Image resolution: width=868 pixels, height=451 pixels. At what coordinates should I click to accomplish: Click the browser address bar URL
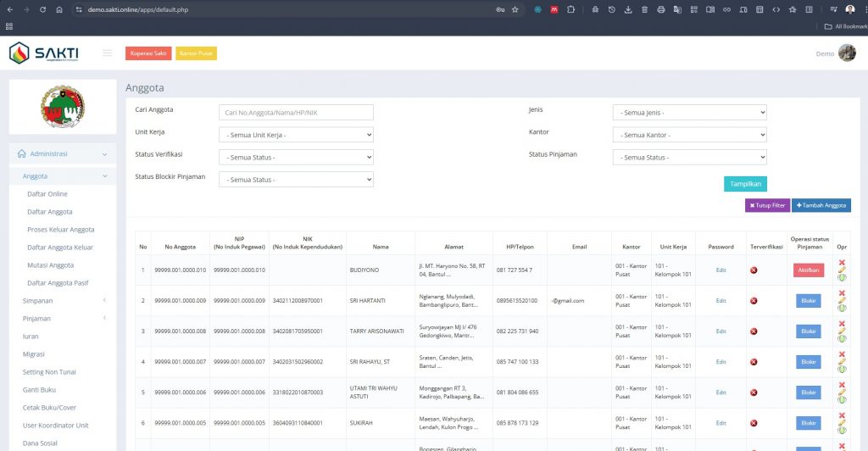pyautogui.click(x=138, y=9)
